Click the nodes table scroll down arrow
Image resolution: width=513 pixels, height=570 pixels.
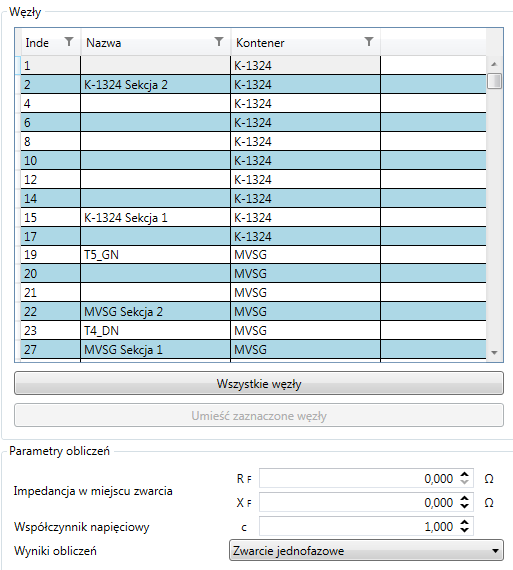(494, 353)
